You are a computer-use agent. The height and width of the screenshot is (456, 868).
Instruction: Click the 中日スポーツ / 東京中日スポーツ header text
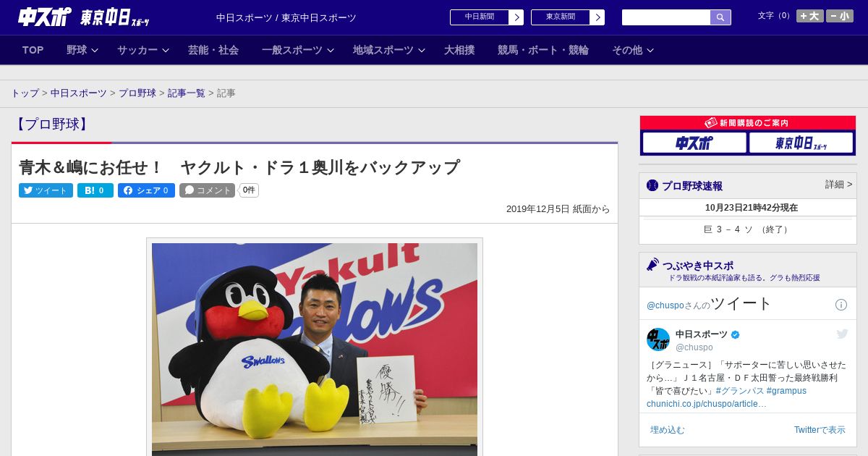click(286, 17)
